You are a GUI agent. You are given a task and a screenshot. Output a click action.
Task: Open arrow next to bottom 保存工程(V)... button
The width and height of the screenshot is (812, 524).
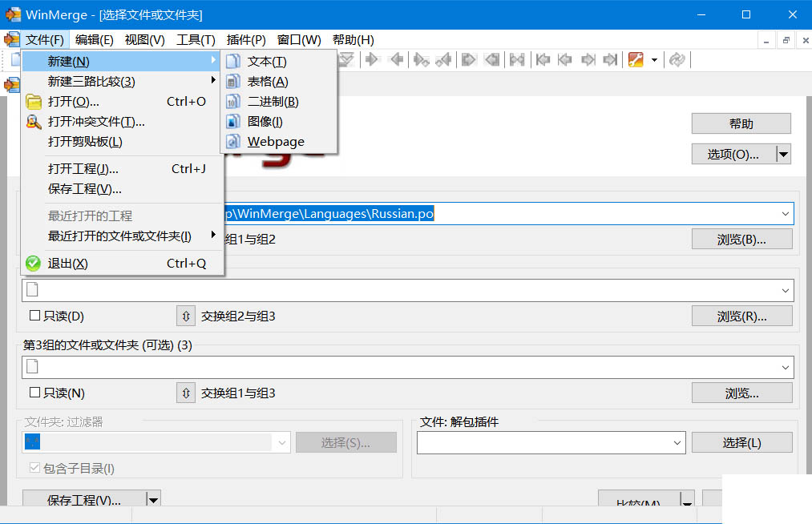tap(153, 499)
